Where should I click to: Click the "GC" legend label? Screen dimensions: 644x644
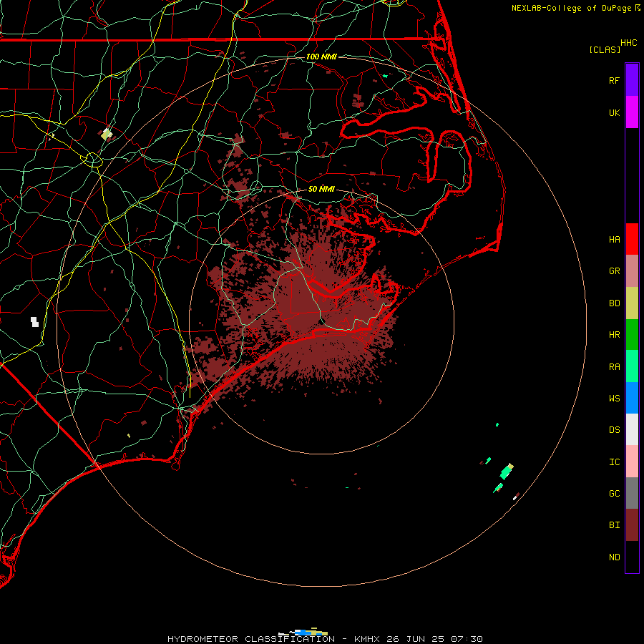tap(614, 494)
